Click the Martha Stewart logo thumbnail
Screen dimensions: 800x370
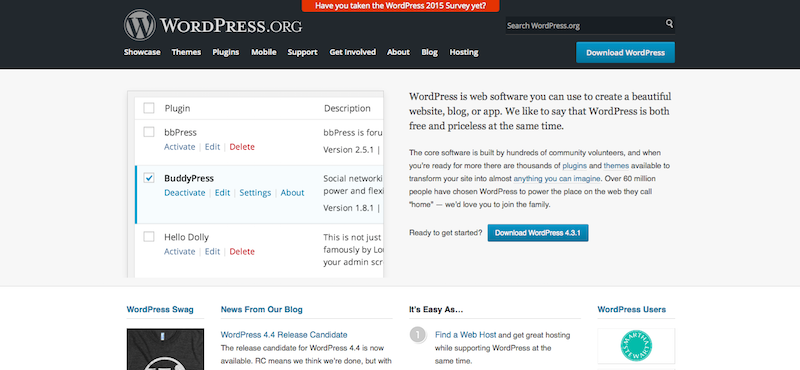pyautogui.click(x=636, y=346)
